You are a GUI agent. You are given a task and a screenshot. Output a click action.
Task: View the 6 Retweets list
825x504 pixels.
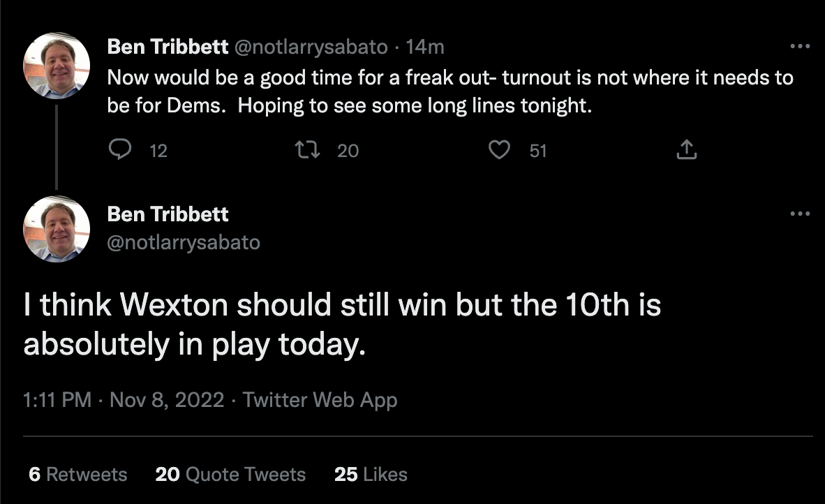pos(78,475)
